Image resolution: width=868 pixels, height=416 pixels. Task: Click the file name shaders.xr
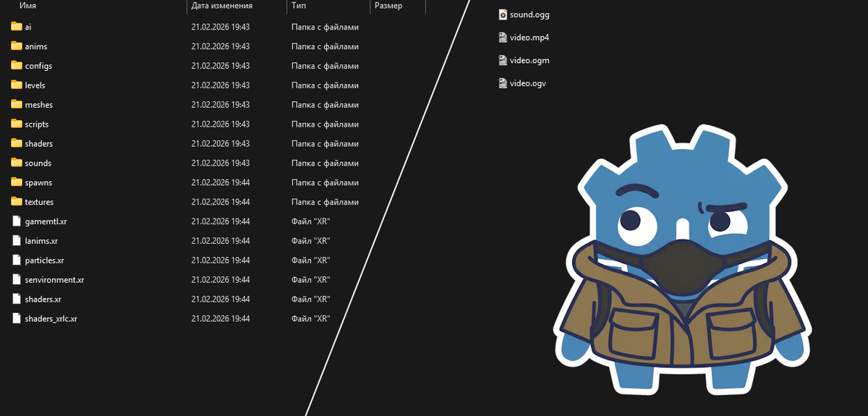(43, 300)
